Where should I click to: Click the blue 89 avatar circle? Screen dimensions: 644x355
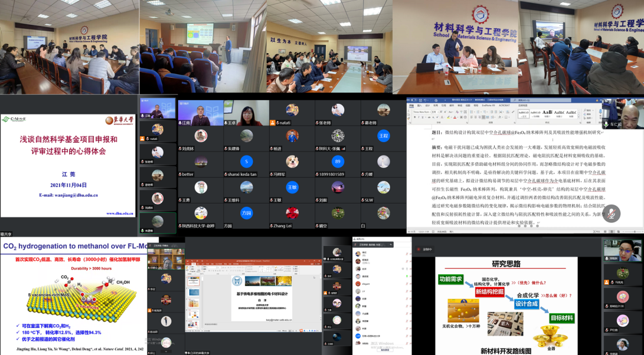[338, 162]
